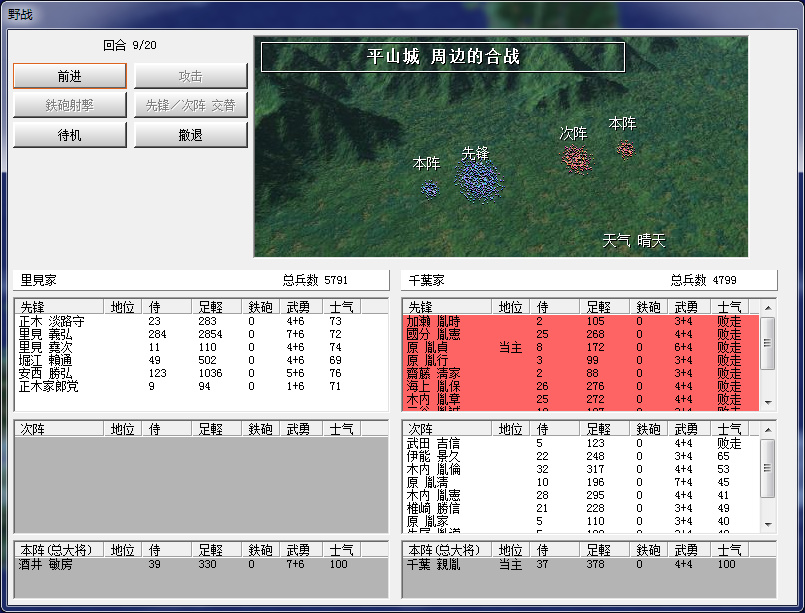Select row 木内 胤倫
Image resolution: width=805 pixels, height=613 pixels.
coord(581,469)
